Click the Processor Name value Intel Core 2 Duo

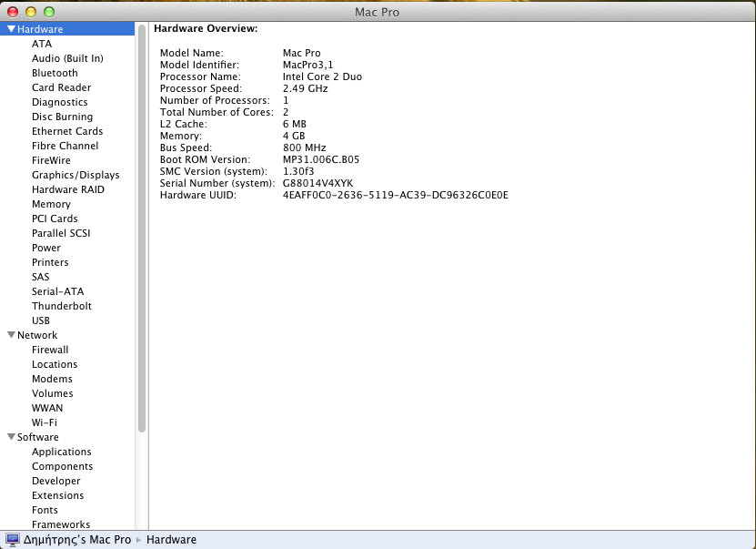(322, 76)
